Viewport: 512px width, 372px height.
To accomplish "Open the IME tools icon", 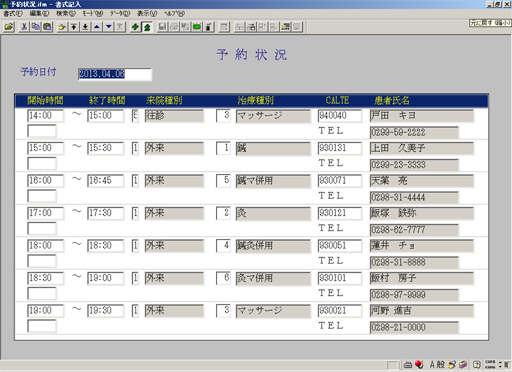I will [x=452, y=365].
